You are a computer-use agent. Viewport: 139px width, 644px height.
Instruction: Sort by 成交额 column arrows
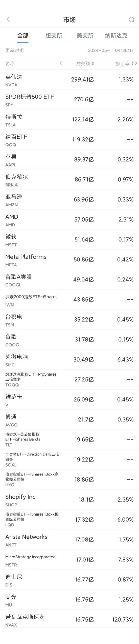(x=93, y=64)
